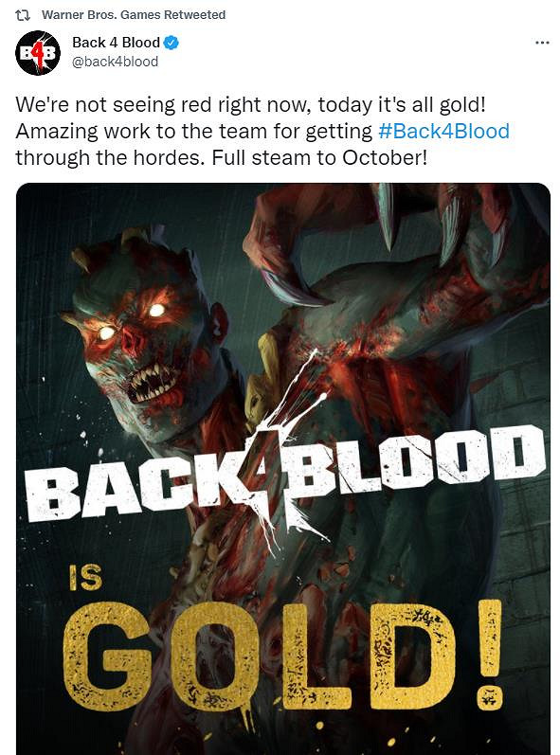Click the Back 4 Blood display name
Screen dimensions: 560x755
point(116,43)
